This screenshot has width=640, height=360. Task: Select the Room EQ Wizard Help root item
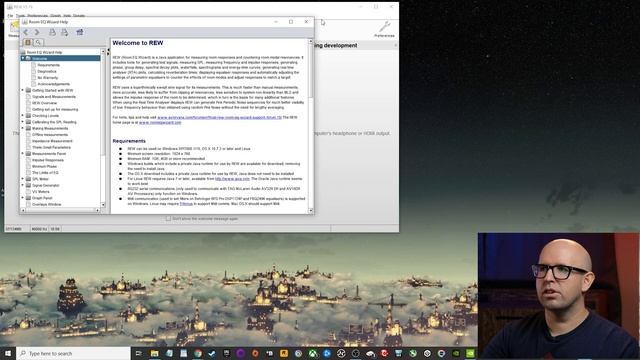[44, 52]
